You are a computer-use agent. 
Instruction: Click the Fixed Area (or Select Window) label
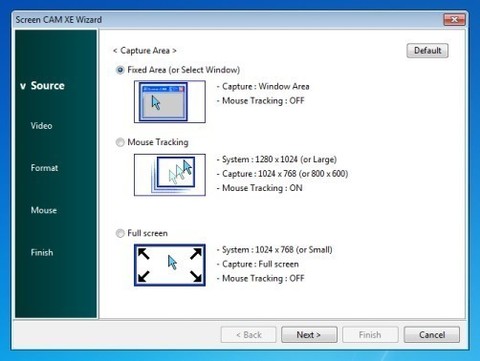pyautogui.click(x=184, y=70)
